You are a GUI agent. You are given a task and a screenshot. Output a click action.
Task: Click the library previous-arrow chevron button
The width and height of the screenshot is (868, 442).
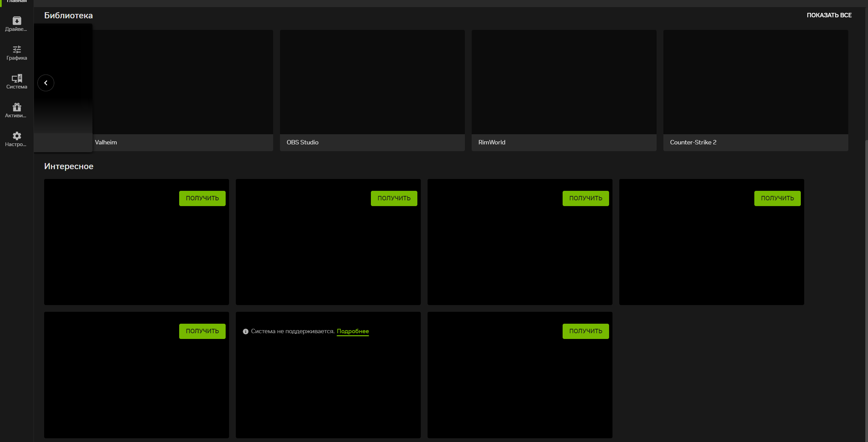[46, 83]
